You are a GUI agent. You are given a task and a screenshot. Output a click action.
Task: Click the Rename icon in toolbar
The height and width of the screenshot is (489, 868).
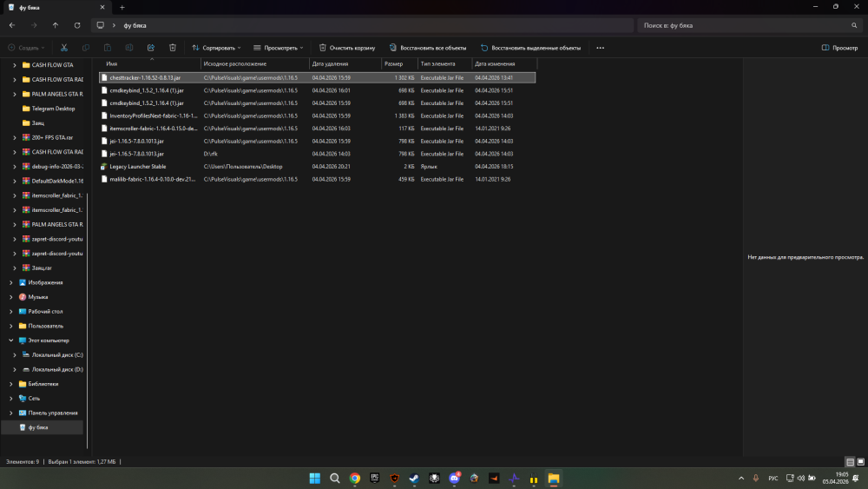(129, 48)
